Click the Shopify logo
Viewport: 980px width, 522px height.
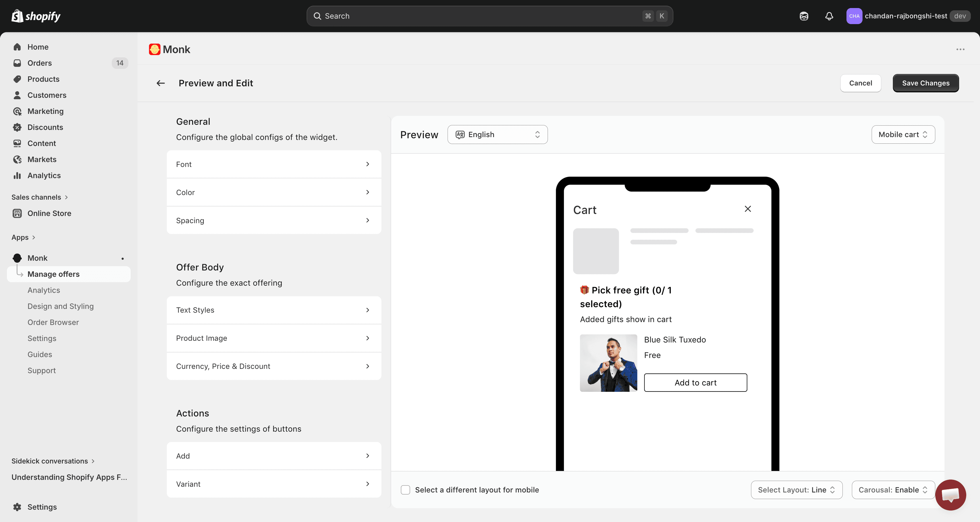36,16
